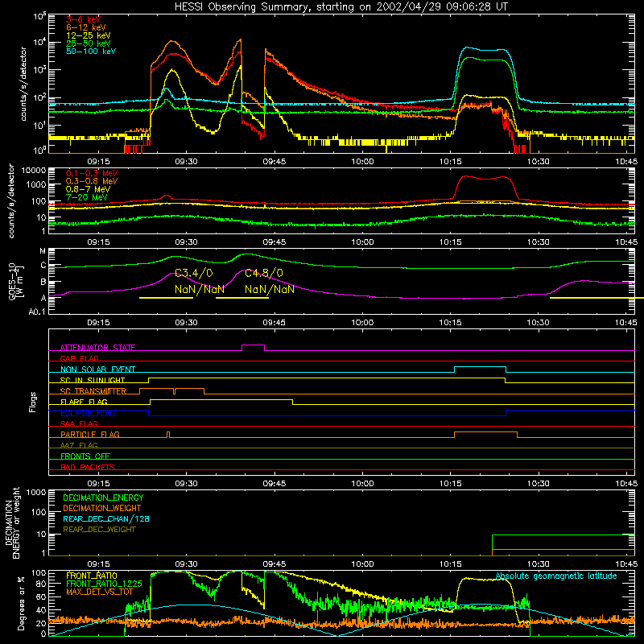The height and width of the screenshot is (644, 644).
Task: Click the 'M' tick label on GOES axis
Action: [x=43, y=251]
